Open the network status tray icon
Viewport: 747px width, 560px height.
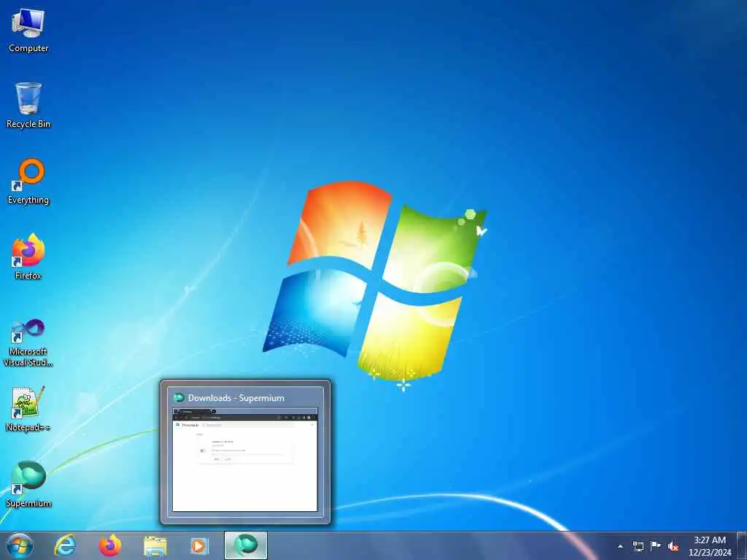638,546
